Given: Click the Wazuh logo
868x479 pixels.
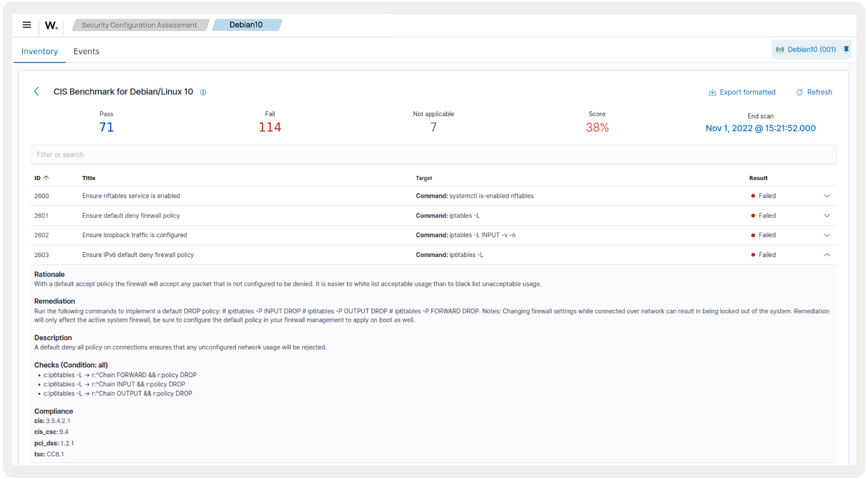Looking at the screenshot, I should pyautogui.click(x=51, y=24).
